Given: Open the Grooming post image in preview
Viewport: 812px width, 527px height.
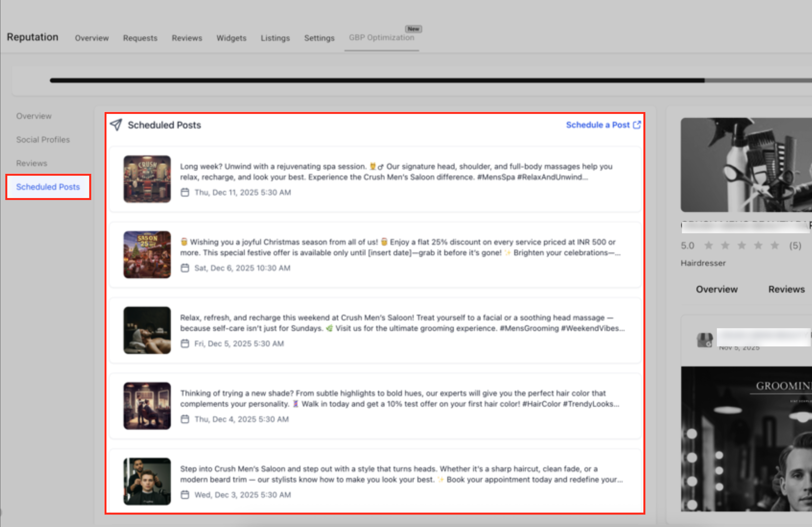Looking at the screenshot, I should (746, 439).
